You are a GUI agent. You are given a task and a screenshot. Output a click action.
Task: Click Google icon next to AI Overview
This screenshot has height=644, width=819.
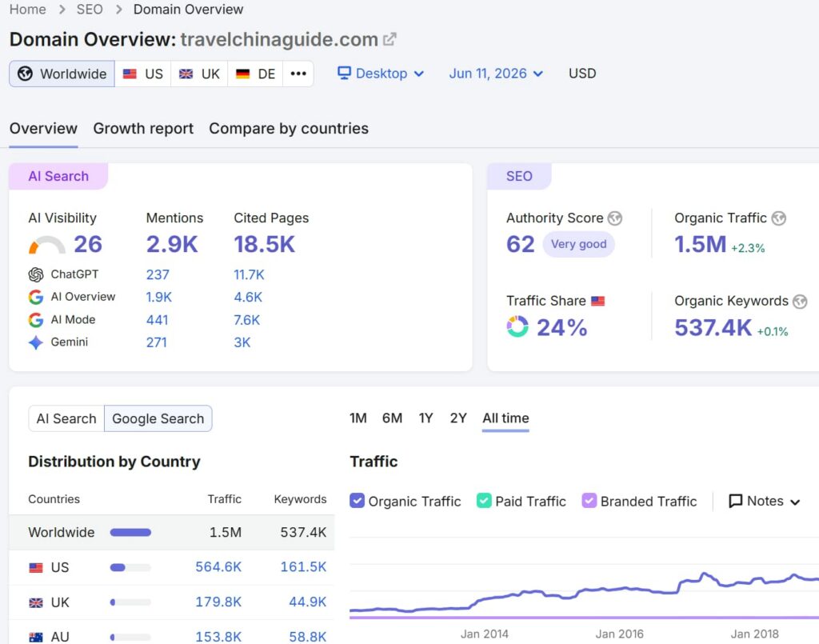35,297
